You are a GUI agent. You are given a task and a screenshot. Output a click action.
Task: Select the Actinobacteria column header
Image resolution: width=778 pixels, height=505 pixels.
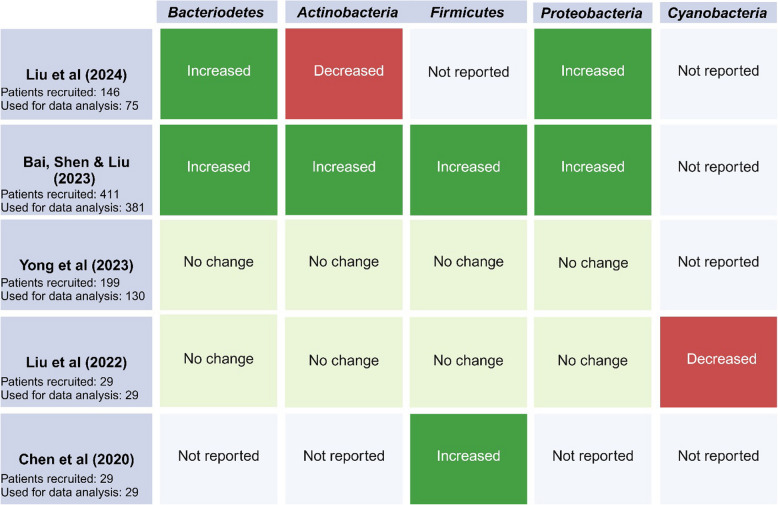click(x=343, y=13)
